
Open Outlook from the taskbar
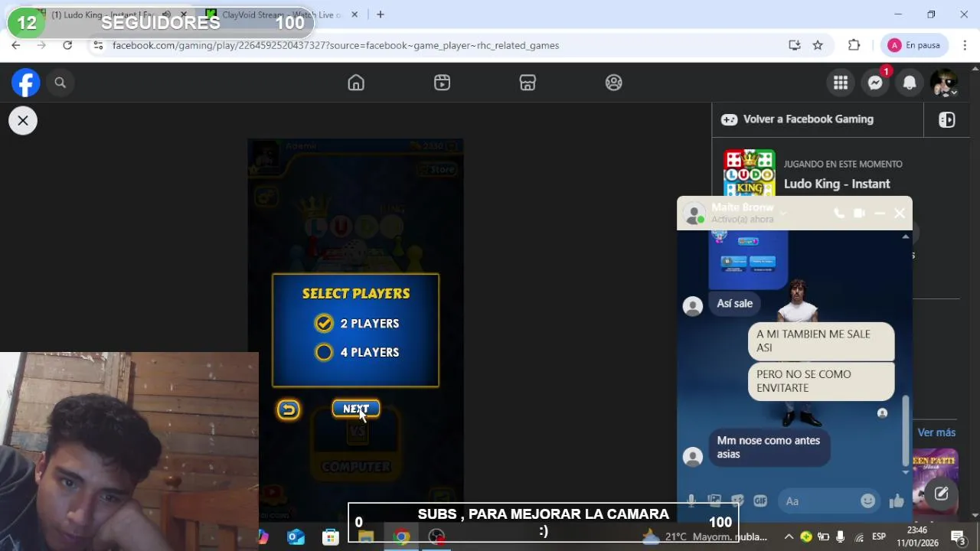click(296, 537)
